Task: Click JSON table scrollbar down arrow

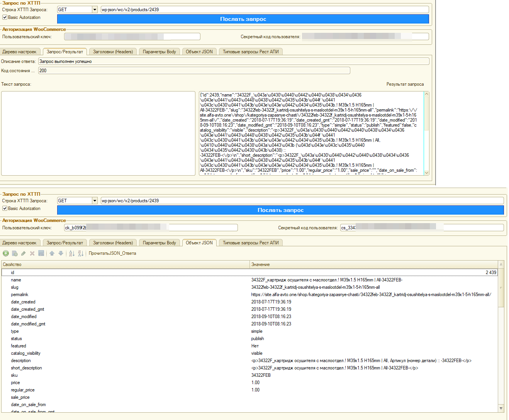Action: (501, 408)
